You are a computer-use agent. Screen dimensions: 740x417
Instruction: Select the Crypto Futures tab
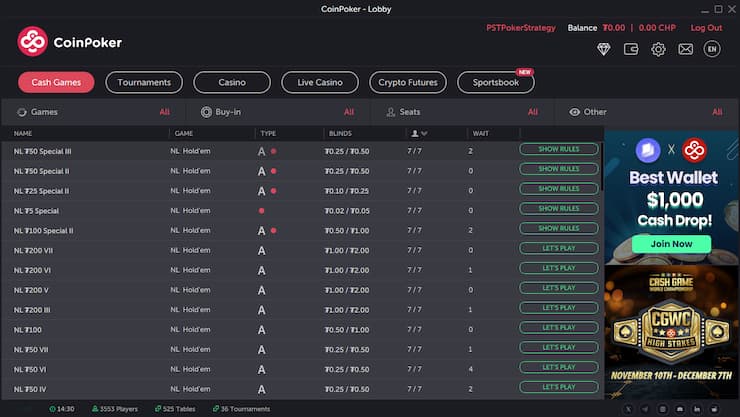[407, 82]
